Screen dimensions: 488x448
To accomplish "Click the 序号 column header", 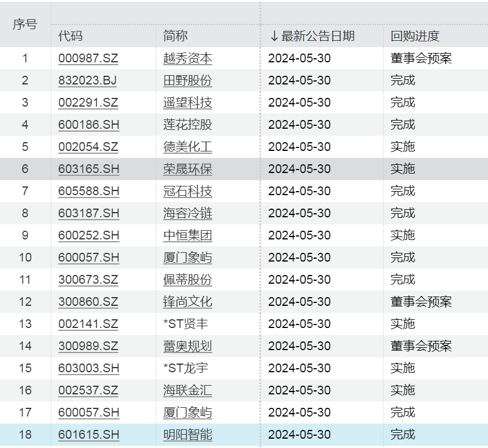I will coord(25,24).
